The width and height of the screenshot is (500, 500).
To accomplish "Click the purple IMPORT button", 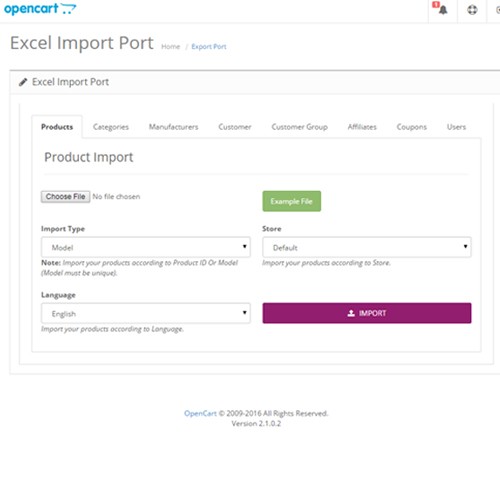I will coord(367,313).
